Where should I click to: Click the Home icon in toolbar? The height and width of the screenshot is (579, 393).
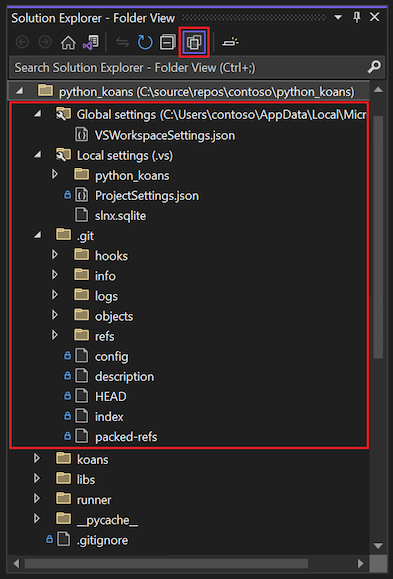click(x=68, y=43)
